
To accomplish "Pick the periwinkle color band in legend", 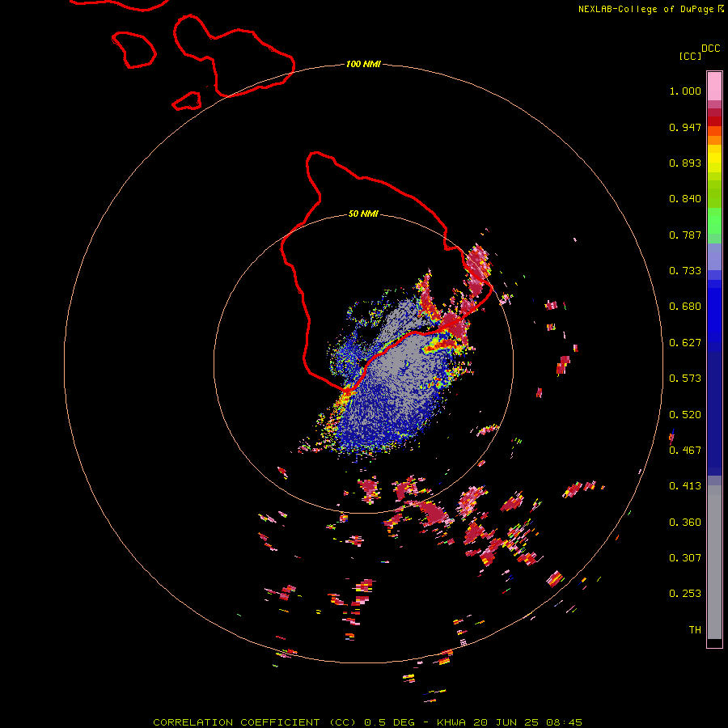I will (714, 257).
